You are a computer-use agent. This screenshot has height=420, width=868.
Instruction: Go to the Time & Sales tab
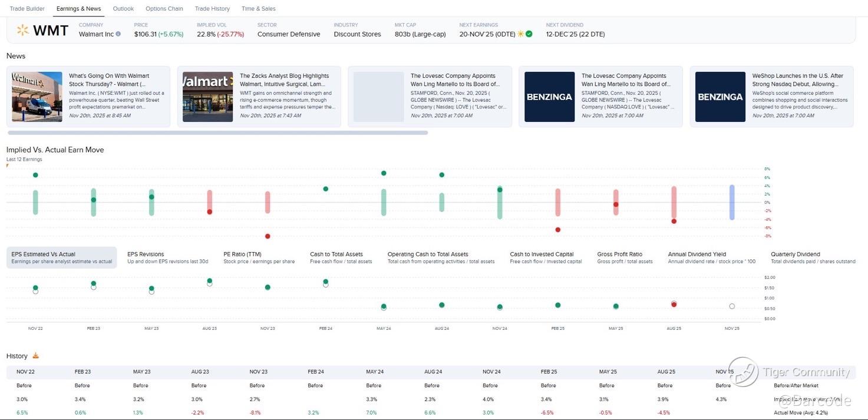point(258,9)
